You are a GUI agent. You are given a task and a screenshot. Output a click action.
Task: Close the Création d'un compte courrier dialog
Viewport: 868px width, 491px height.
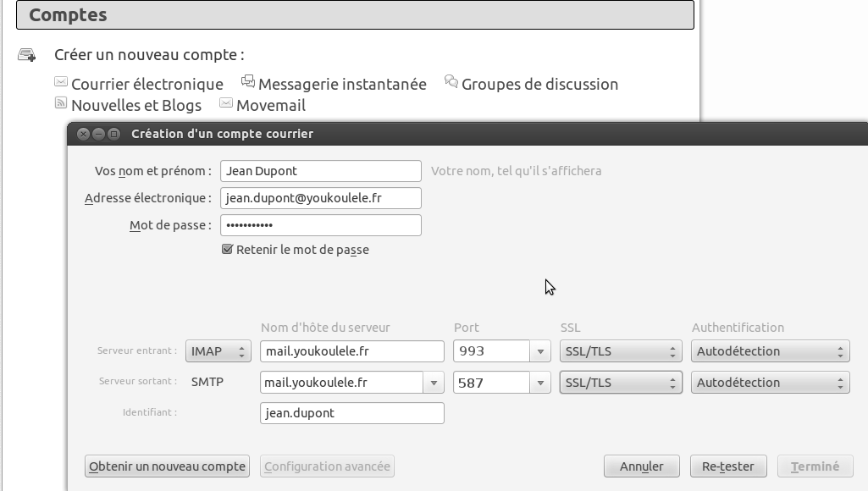point(83,134)
